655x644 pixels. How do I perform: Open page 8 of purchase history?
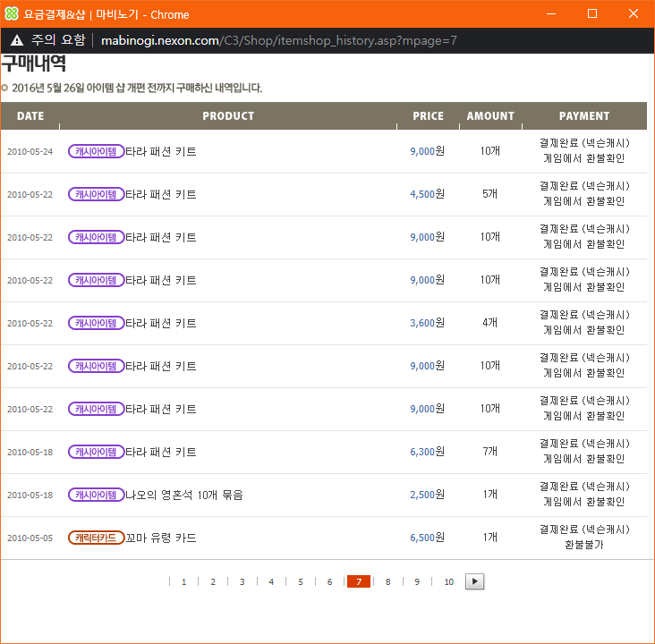pyautogui.click(x=388, y=581)
